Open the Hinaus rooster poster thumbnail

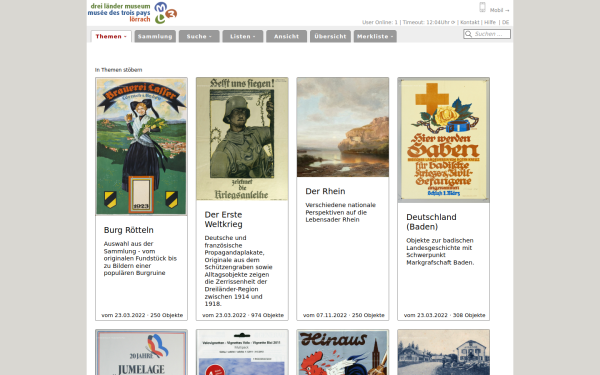(x=342, y=352)
